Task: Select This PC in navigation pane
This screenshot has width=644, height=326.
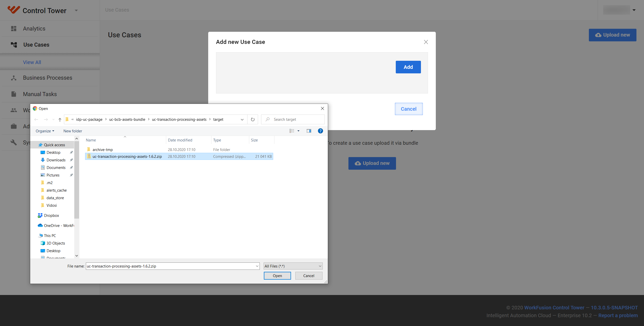Action: click(50, 236)
